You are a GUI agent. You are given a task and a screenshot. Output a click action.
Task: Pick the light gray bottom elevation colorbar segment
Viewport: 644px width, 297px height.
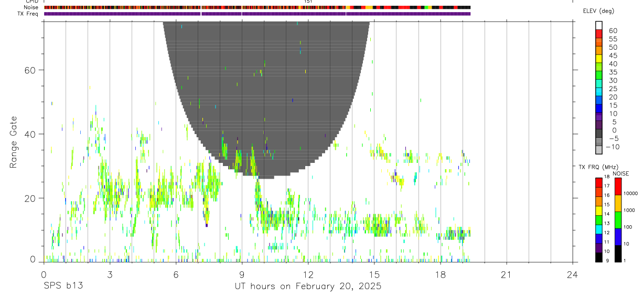click(x=599, y=150)
